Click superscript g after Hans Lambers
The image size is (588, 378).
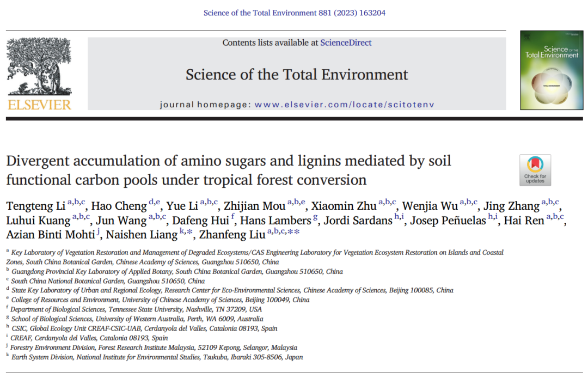(315, 217)
